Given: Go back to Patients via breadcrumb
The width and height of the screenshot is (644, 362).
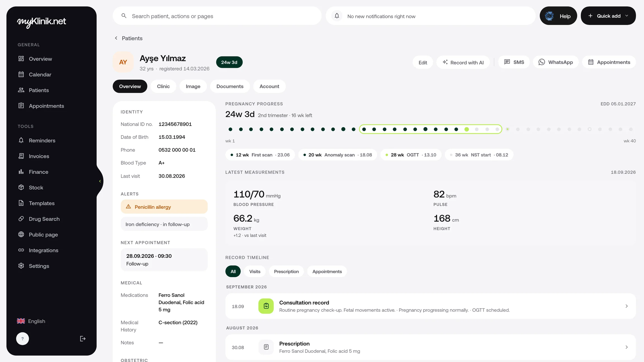Looking at the screenshot, I should pos(128,38).
